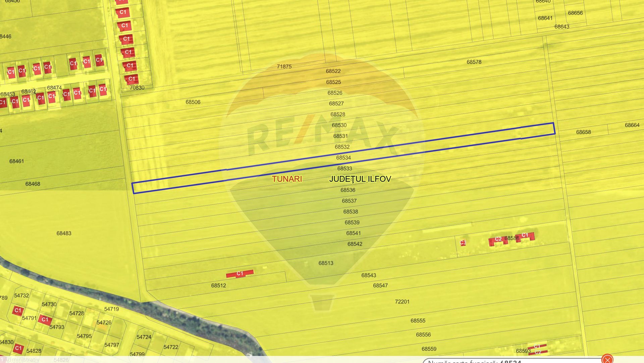Click the JUDEȚUL ILFOV county label
The height and width of the screenshot is (363, 644).
(360, 179)
